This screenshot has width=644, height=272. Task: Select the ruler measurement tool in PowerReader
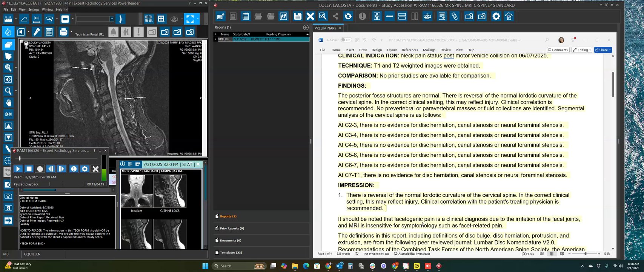point(8,19)
